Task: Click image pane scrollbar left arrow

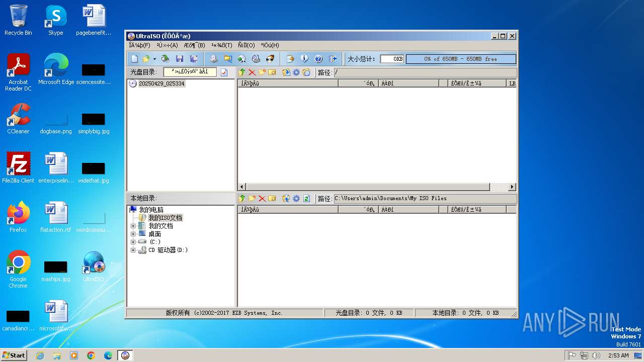Action: pos(242,187)
